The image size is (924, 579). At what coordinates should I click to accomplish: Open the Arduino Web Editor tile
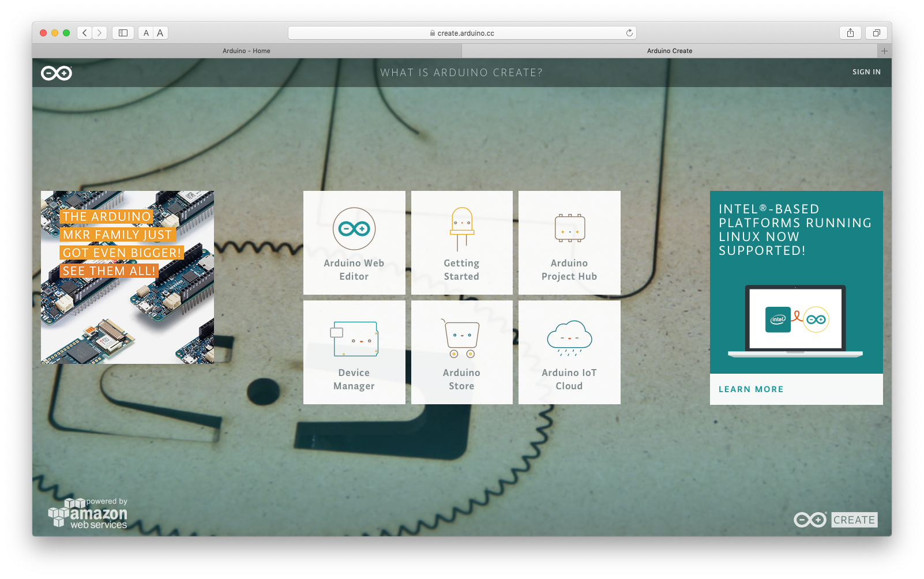tap(354, 242)
